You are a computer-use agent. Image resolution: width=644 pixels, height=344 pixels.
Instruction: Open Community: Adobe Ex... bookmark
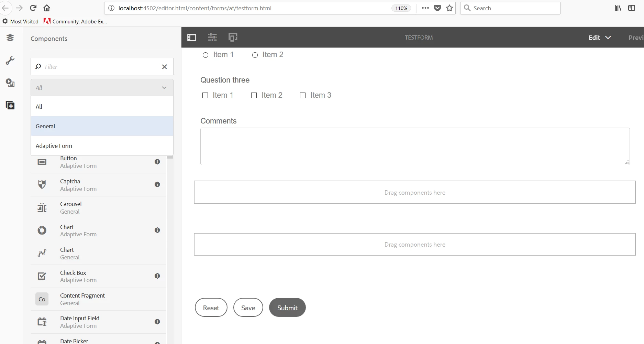point(75,21)
